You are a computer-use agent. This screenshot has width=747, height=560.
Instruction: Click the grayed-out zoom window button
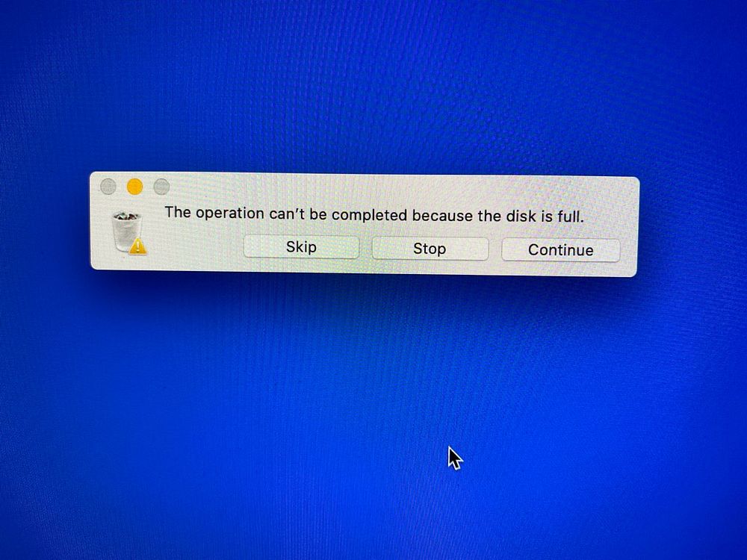coord(161,187)
